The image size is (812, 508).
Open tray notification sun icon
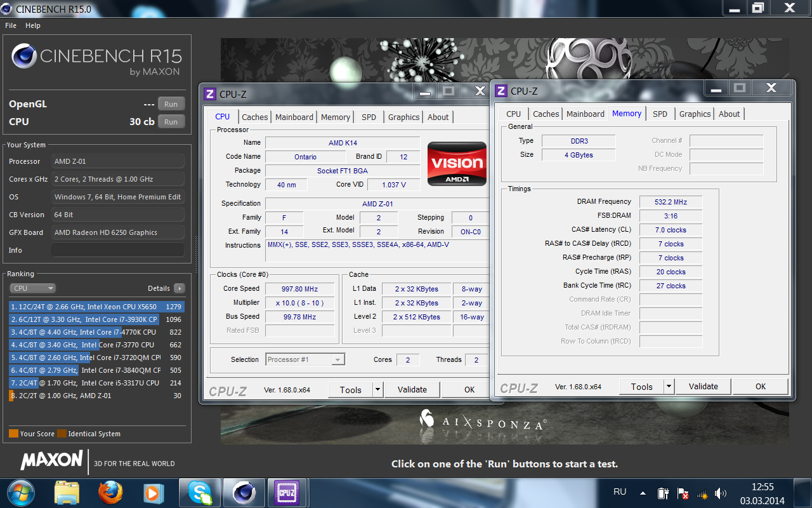pos(702,493)
